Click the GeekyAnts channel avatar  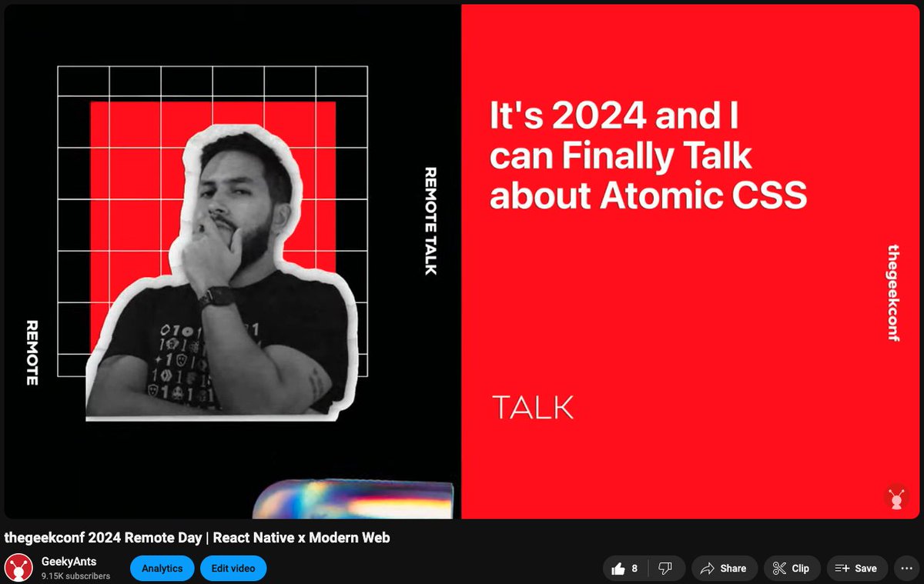point(18,568)
